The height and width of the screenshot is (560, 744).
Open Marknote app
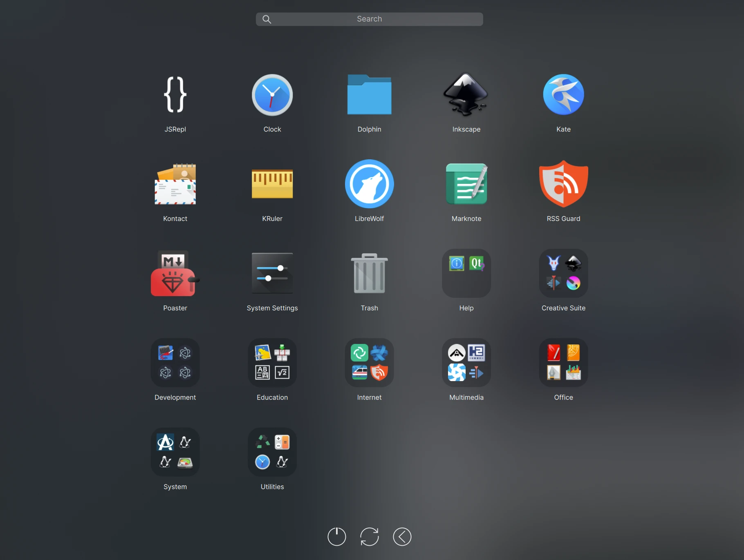click(x=466, y=184)
